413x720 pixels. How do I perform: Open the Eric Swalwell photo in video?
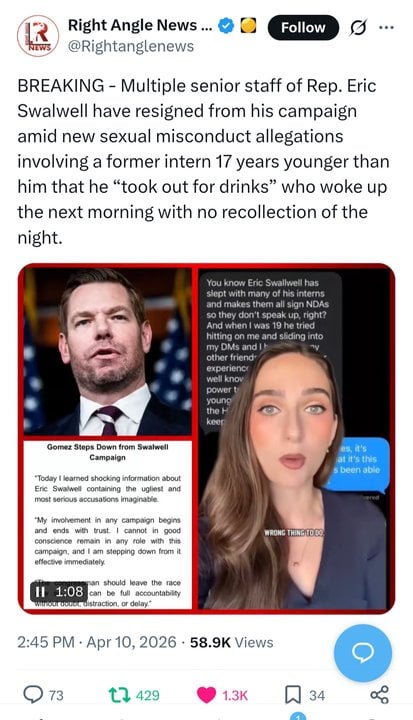click(x=108, y=352)
